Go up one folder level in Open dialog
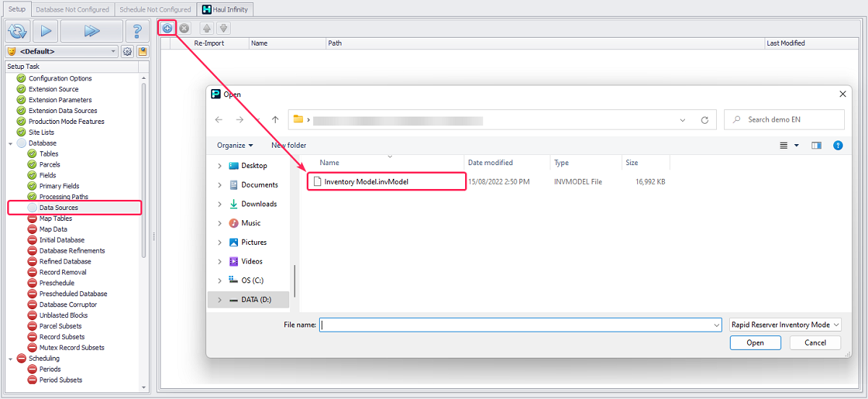The image size is (868, 399). (275, 119)
